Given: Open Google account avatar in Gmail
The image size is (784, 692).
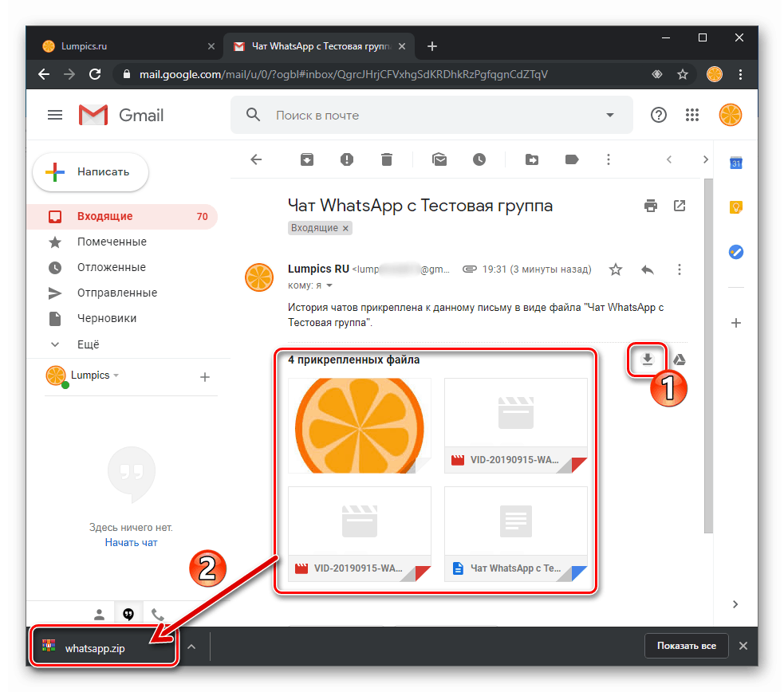Looking at the screenshot, I should pyautogui.click(x=730, y=116).
